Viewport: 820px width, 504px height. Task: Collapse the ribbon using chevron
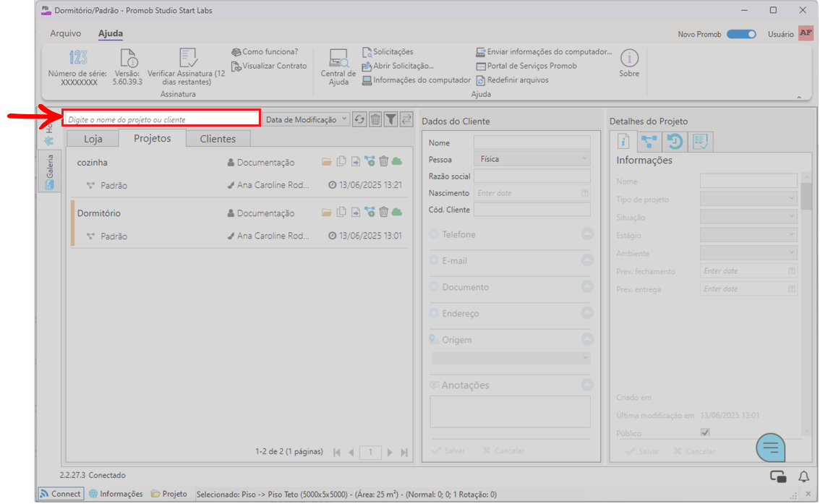799,97
